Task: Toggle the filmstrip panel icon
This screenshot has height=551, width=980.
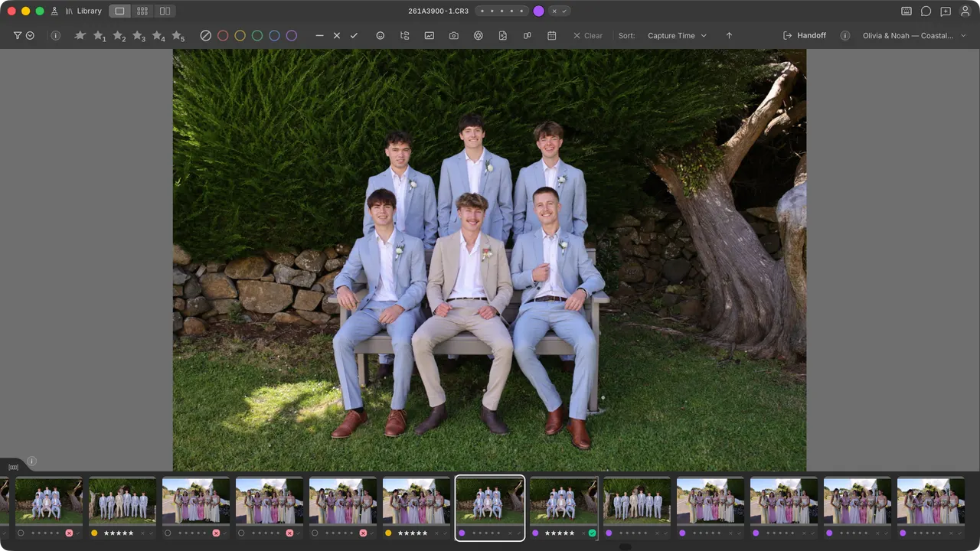Action: [13, 467]
